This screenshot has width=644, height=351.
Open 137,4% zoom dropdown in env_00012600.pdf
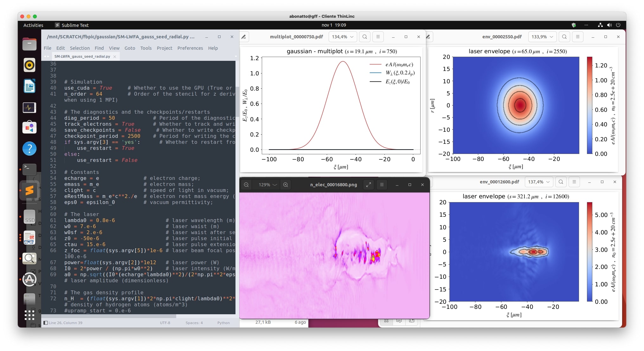[539, 182]
